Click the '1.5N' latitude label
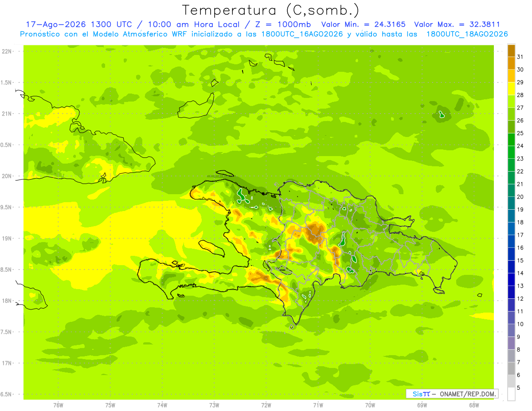The width and height of the screenshot is (532, 411). (7, 82)
